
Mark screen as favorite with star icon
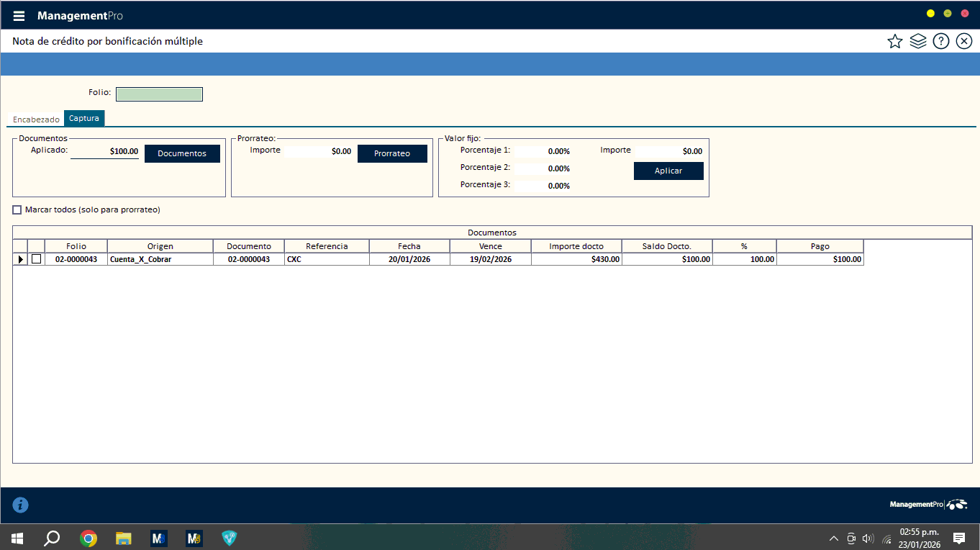(x=894, y=41)
